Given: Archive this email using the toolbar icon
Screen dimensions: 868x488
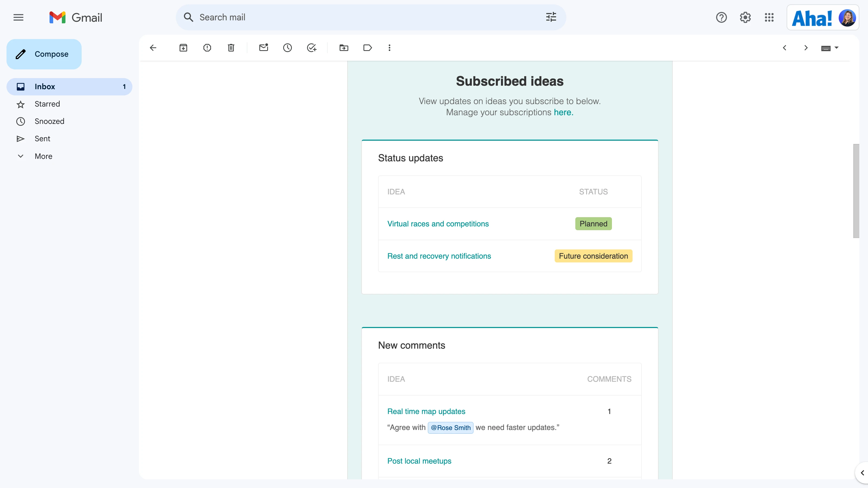Looking at the screenshot, I should [x=183, y=48].
